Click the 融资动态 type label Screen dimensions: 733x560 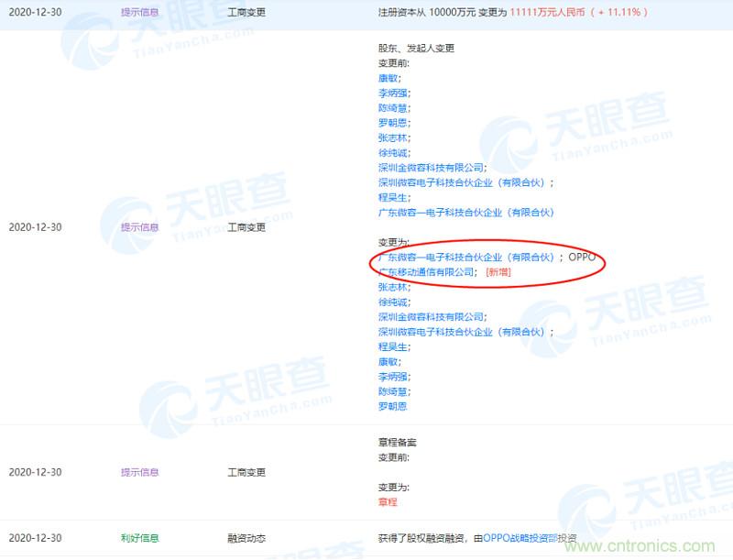point(246,538)
